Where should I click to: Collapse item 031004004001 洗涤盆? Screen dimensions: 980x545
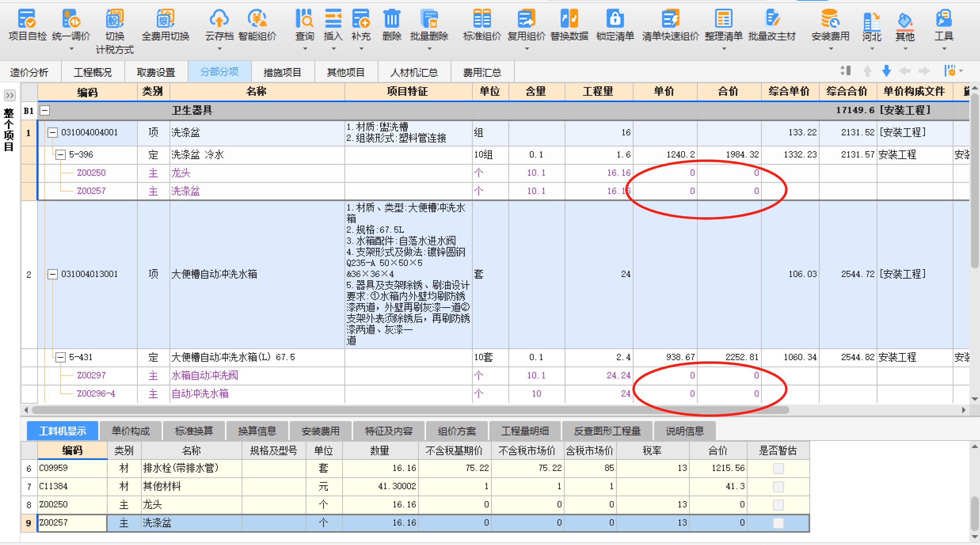(53, 133)
